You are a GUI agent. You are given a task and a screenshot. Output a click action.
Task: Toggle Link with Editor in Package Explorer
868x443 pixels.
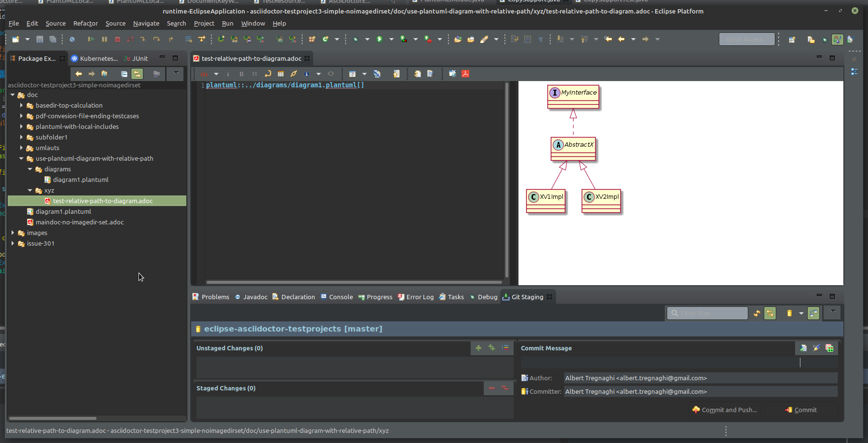pyautogui.click(x=137, y=74)
